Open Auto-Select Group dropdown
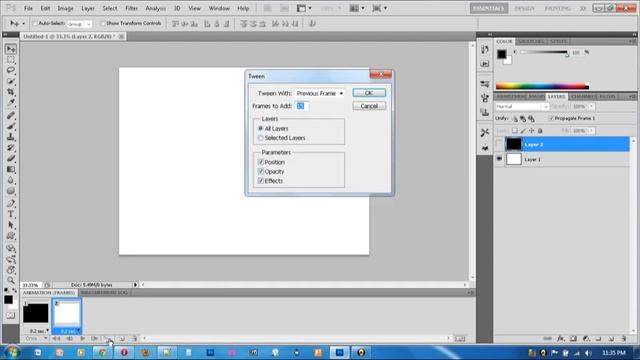The height and width of the screenshot is (360, 640). 79,24
